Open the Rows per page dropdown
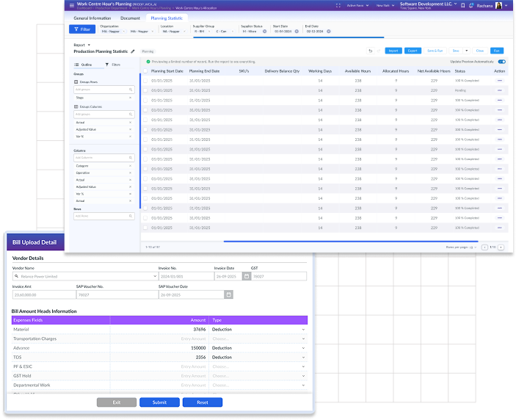 [473, 247]
